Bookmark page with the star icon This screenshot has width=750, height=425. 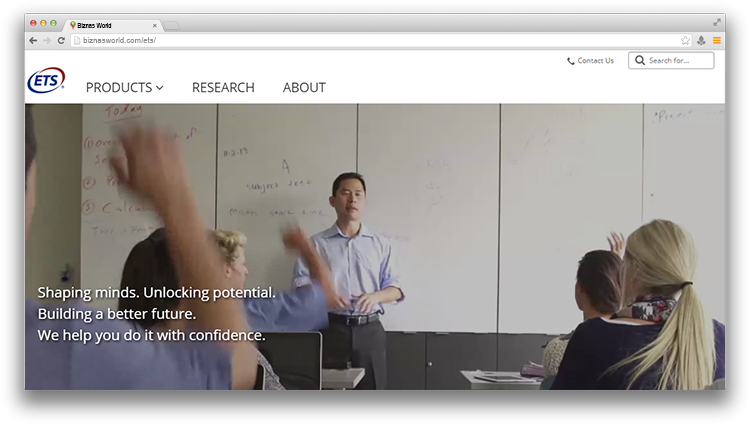[685, 41]
